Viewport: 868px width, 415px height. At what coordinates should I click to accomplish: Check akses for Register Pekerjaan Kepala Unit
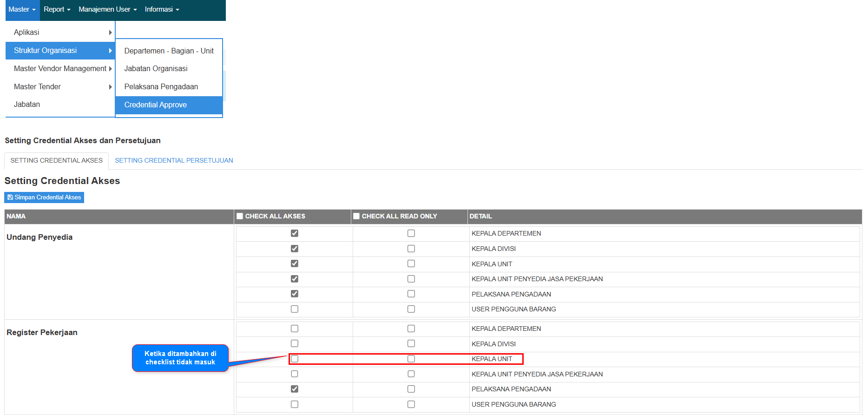click(295, 359)
